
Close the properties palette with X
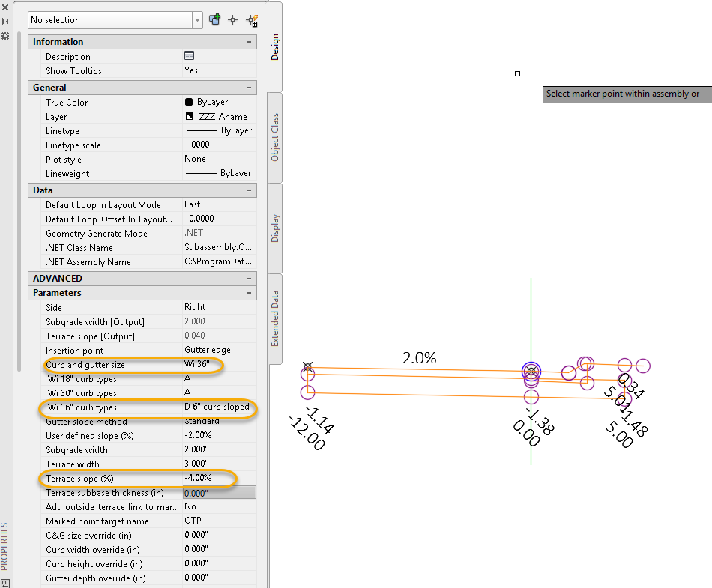pyautogui.click(x=5, y=8)
